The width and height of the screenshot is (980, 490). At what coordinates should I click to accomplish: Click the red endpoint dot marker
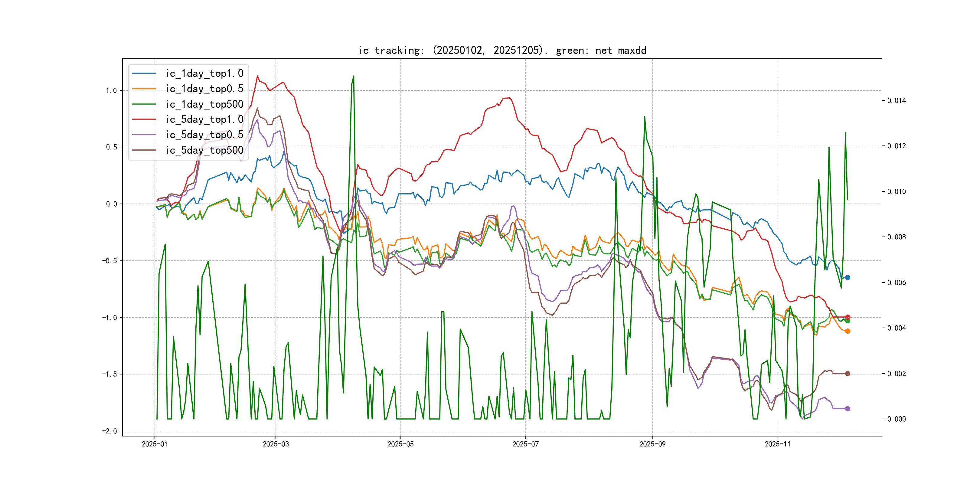847,317
